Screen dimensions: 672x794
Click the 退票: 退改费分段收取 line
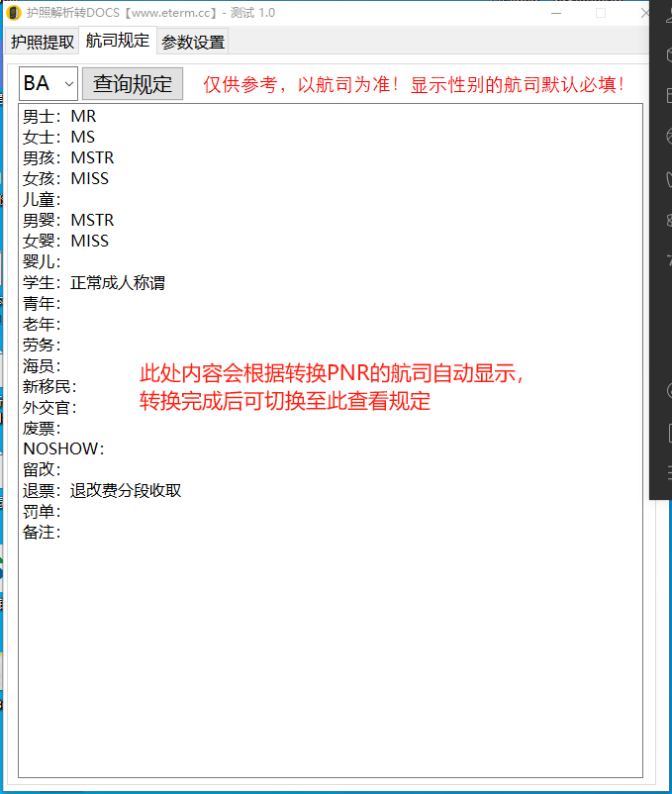(x=102, y=491)
